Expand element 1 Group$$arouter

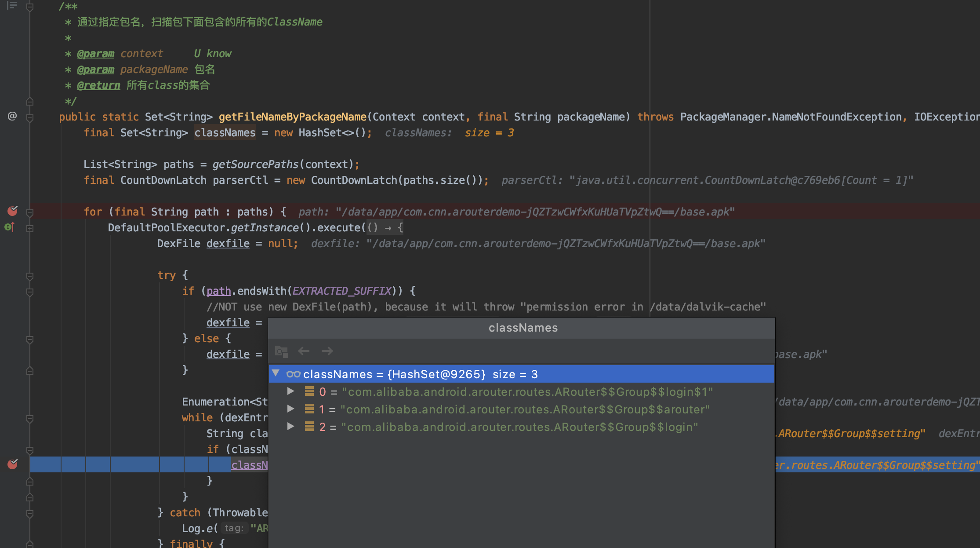click(x=290, y=409)
